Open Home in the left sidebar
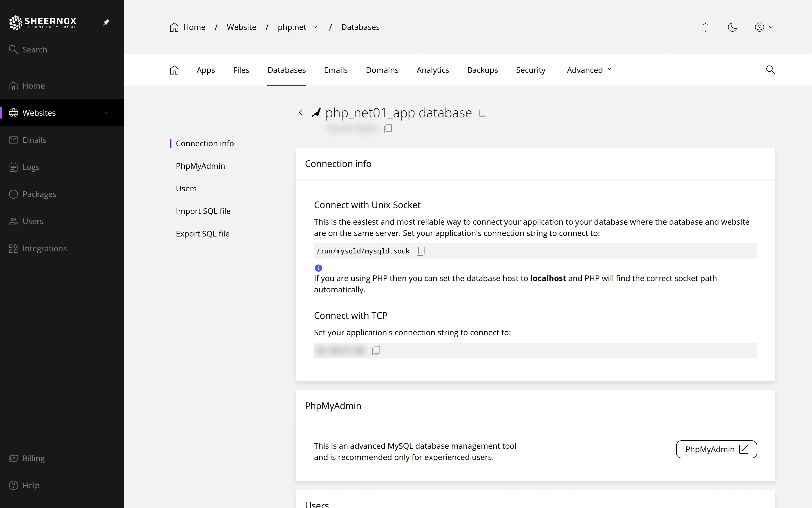 coord(62,86)
